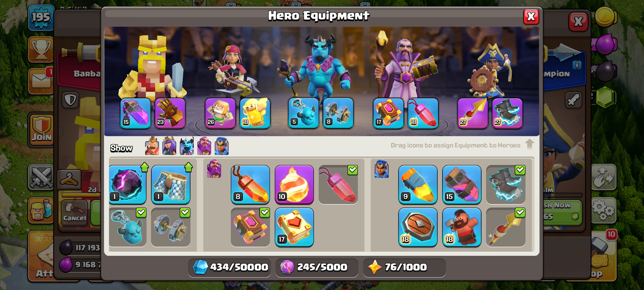
Task: Select the Barbarian King's level 23 gauntlet equipment
Action: 170,113
